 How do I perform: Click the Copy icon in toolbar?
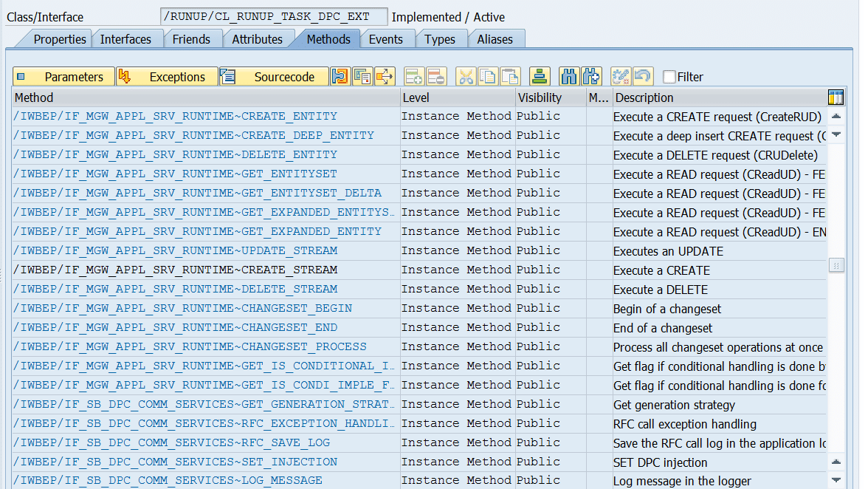[x=487, y=77]
